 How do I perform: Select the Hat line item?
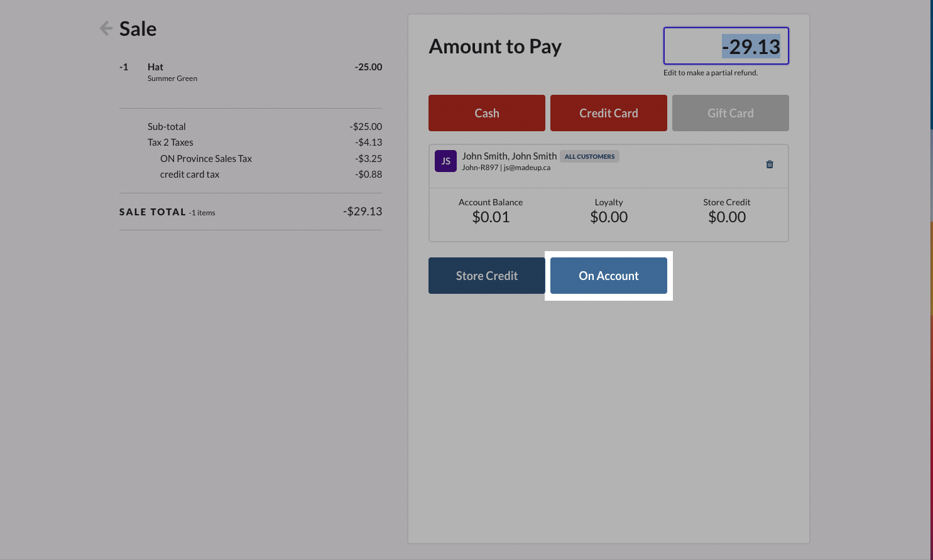(x=155, y=67)
